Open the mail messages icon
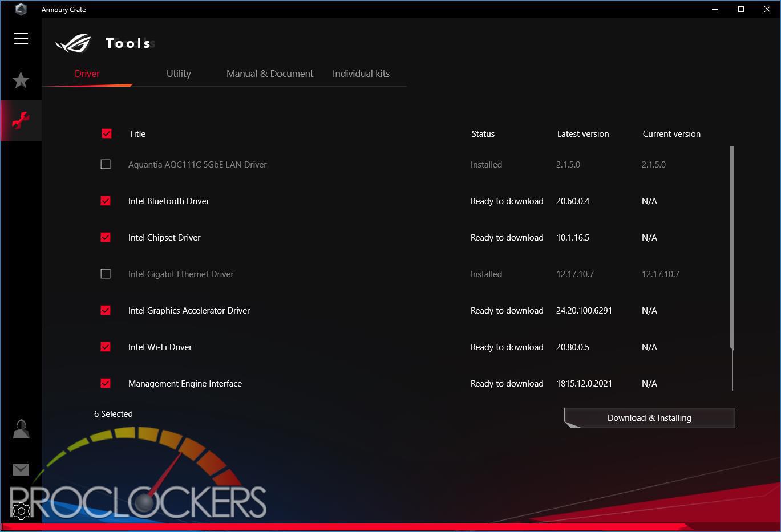This screenshot has width=781, height=532. 21,469
